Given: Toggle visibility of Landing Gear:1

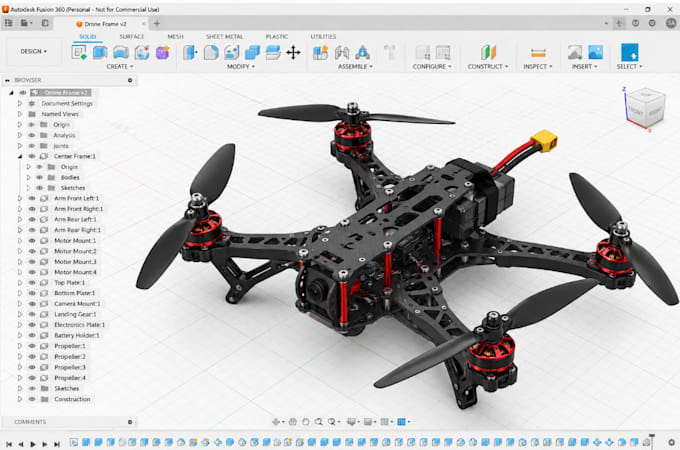Looking at the screenshot, I should pyautogui.click(x=32, y=314).
